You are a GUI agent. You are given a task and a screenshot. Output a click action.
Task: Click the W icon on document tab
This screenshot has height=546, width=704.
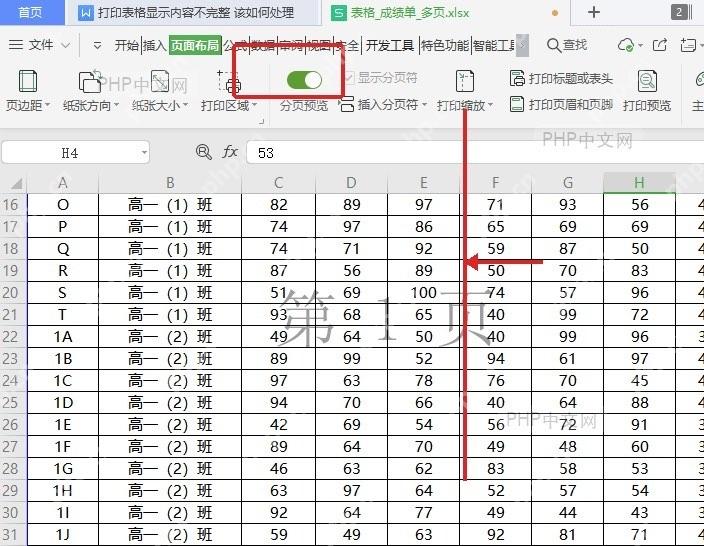click(x=85, y=13)
